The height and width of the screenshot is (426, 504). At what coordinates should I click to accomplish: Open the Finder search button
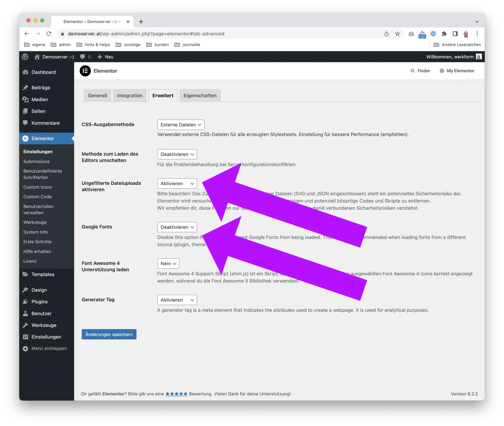click(x=420, y=71)
